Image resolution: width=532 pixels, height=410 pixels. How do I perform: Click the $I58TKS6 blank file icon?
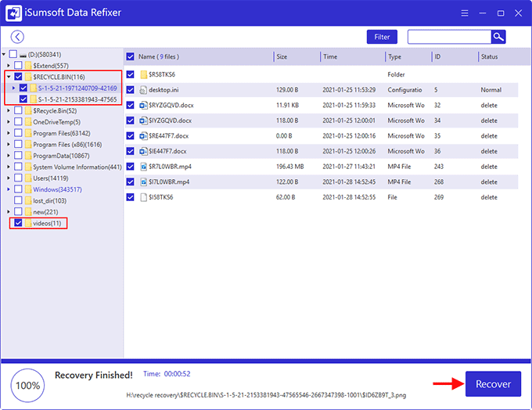pos(143,197)
